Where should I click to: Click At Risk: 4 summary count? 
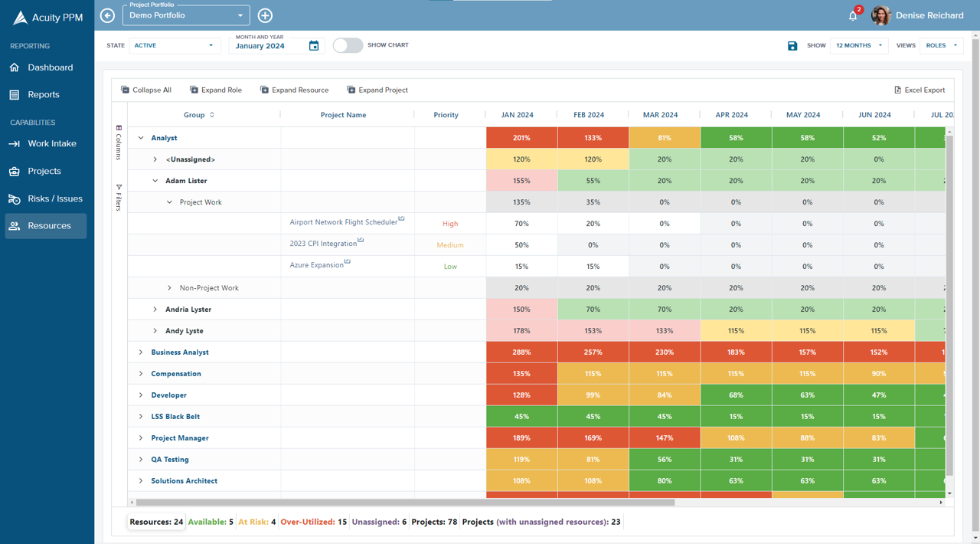pyautogui.click(x=256, y=522)
